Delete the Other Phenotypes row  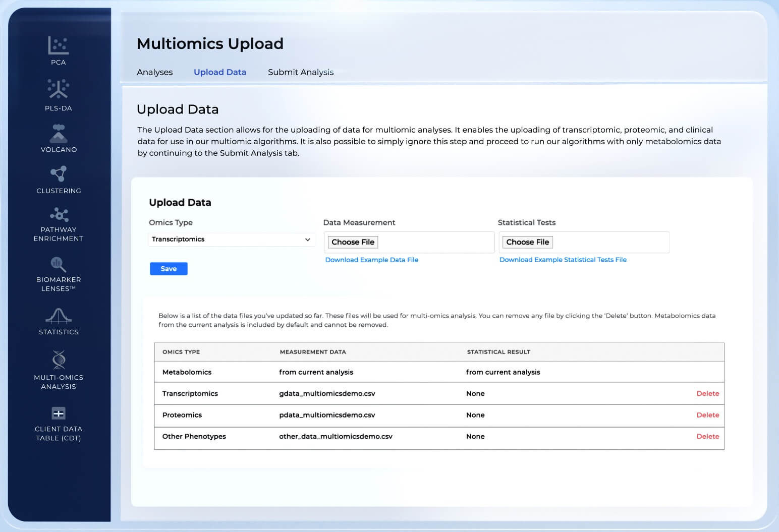(708, 436)
